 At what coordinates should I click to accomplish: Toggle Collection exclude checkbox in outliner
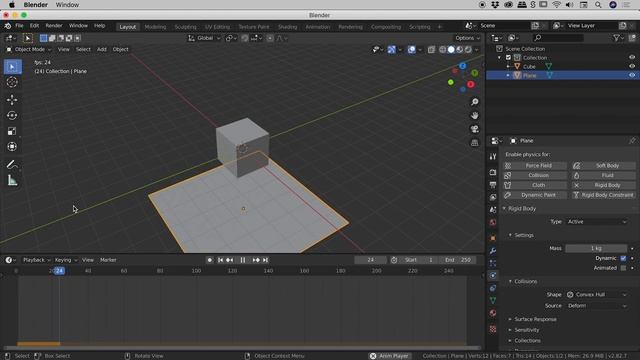click(508, 58)
